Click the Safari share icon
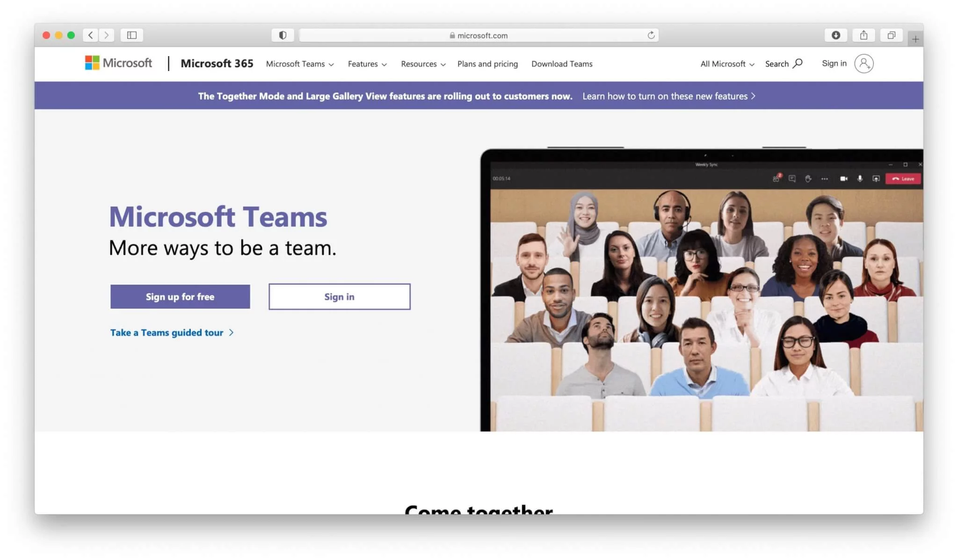The width and height of the screenshot is (958, 560). 864,35
